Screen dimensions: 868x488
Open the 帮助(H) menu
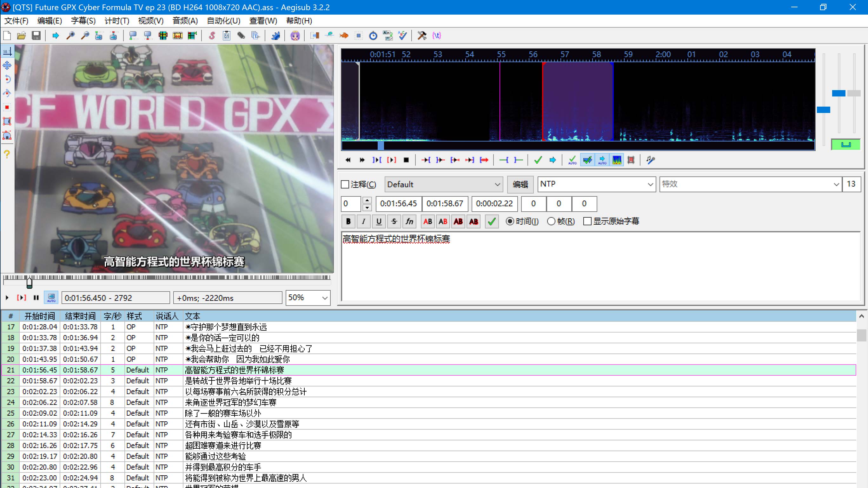point(299,21)
